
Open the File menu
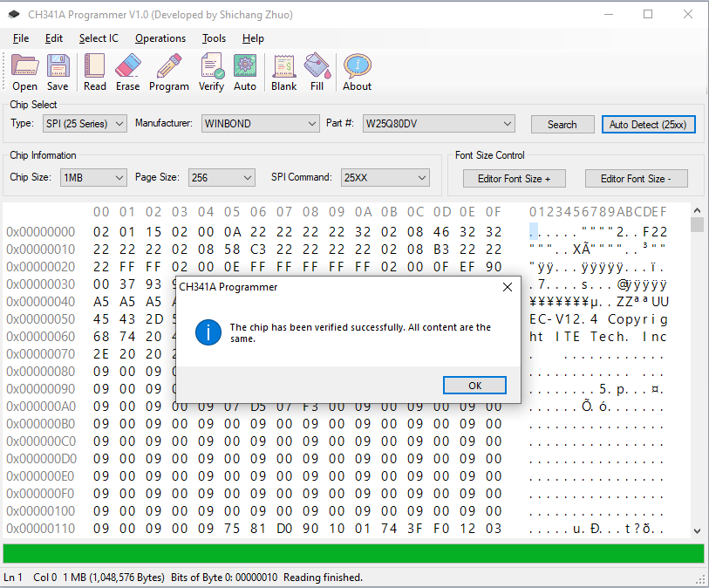pos(21,38)
